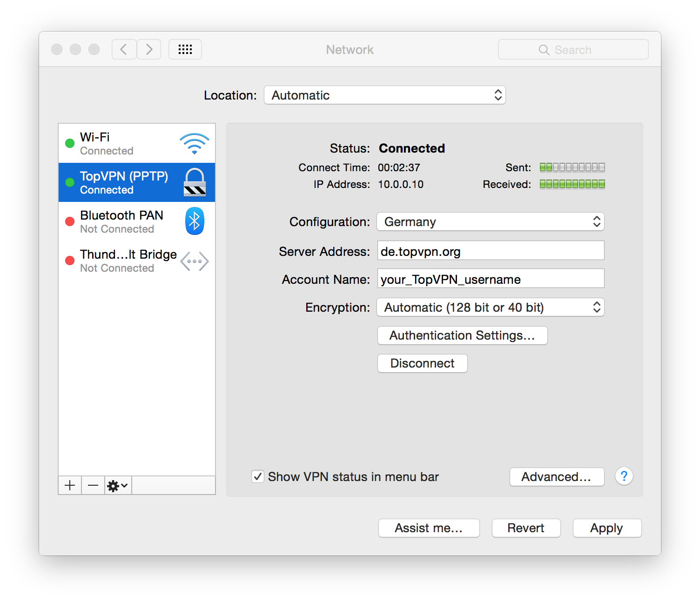Viewport: 700px width, 602px height.
Task: Click the IP address 10.0.0.10 value
Action: [401, 184]
